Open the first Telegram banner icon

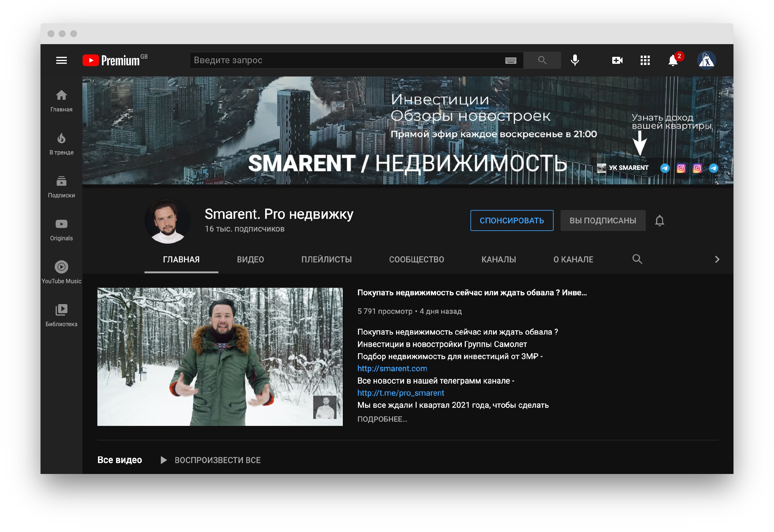point(665,168)
